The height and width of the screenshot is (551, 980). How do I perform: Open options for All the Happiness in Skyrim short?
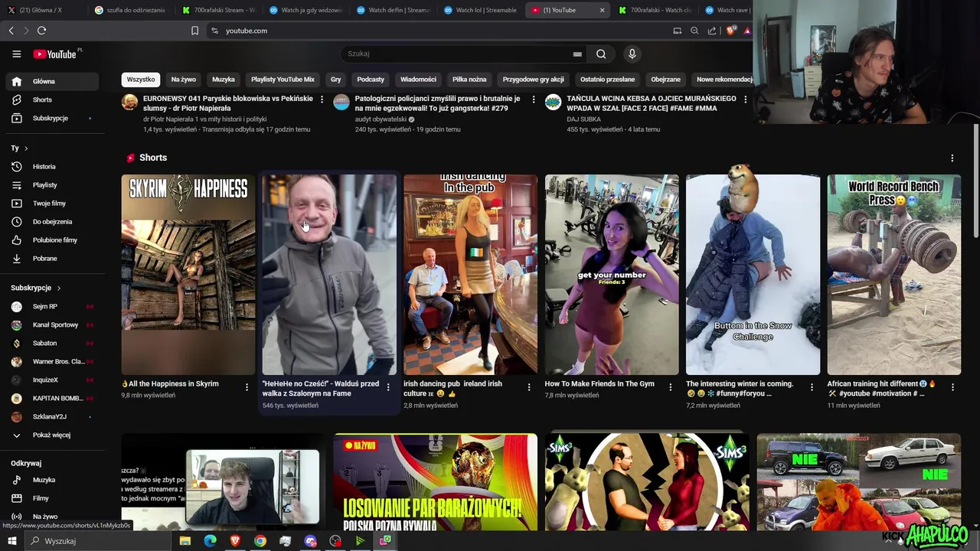tap(247, 387)
